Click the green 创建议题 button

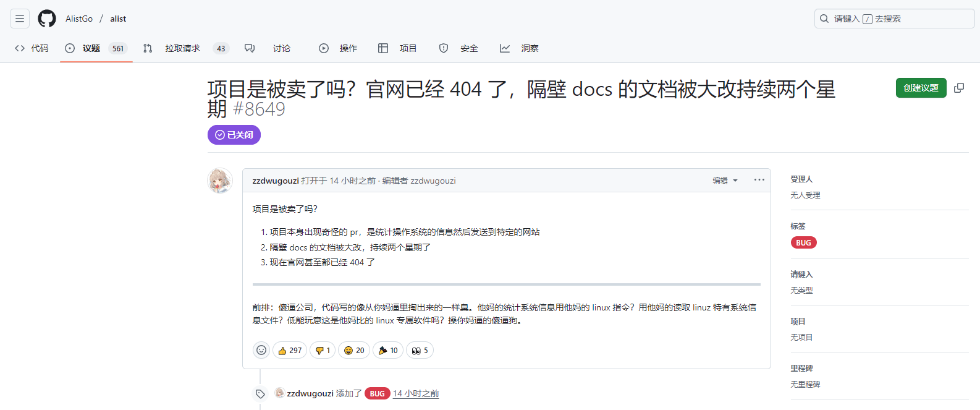click(x=921, y=88)
